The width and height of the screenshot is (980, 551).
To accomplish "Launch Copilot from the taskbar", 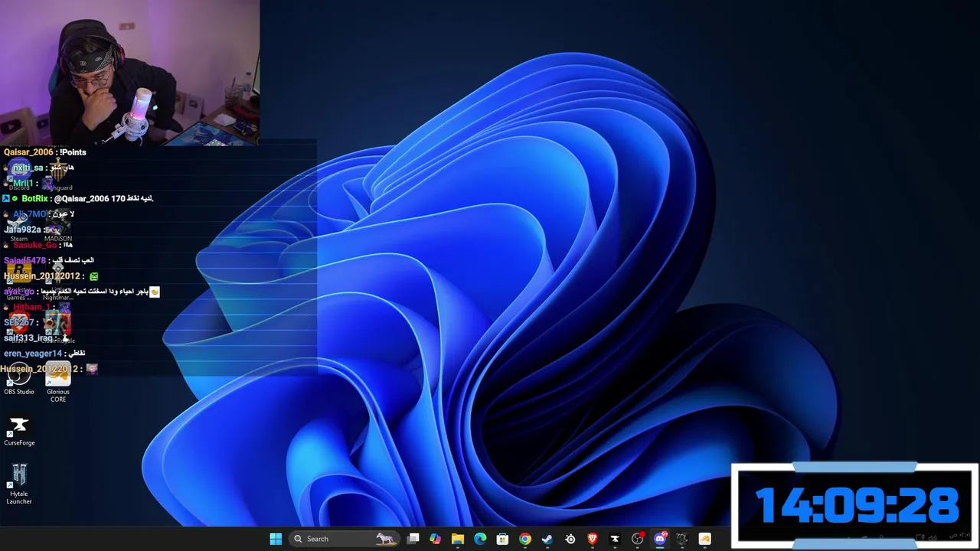I will click(435, 539).
